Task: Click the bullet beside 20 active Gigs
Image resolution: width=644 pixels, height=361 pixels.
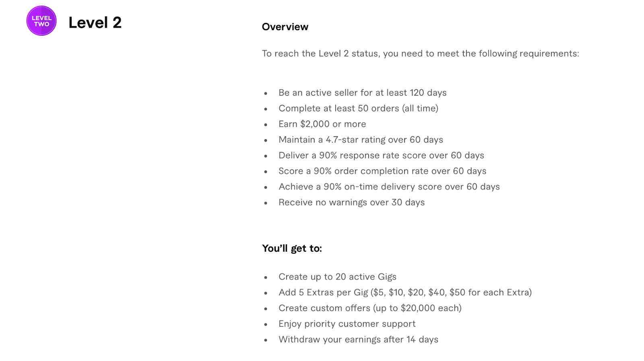Action: point(266,278)
